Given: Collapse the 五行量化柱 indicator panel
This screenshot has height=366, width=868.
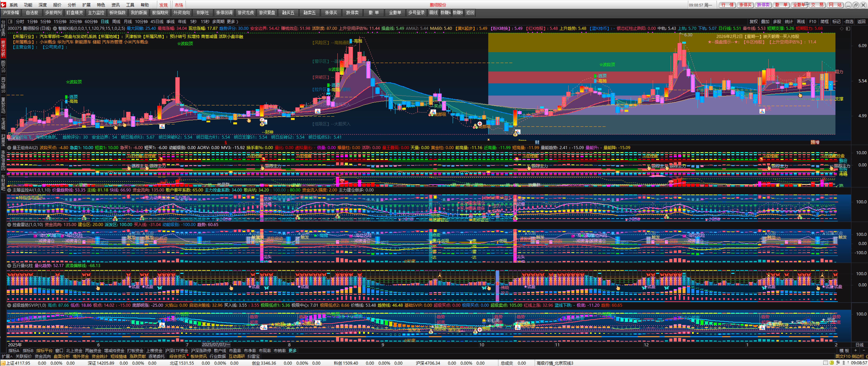Looking at the screenshot, I should click(9, 266).
